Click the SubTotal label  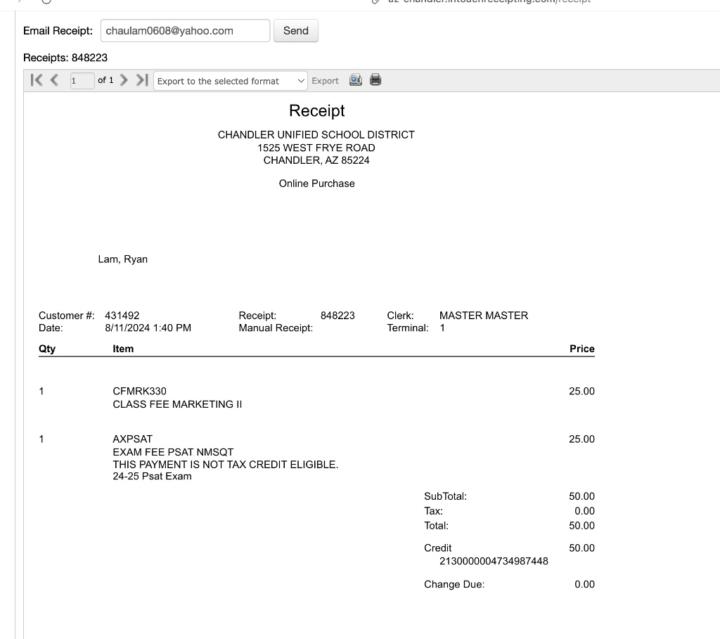[x=445, y=496]
